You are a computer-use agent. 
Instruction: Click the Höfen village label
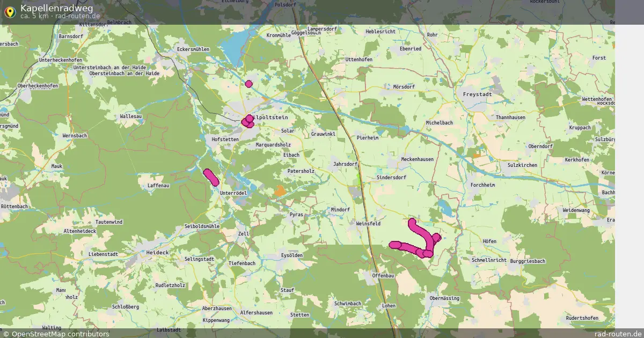489,241
